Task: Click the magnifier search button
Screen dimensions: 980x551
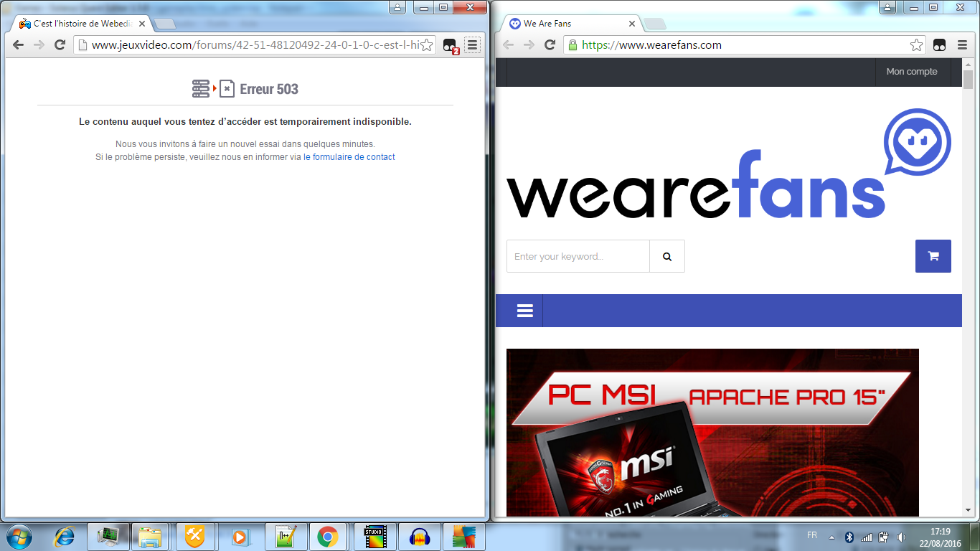Action: (x=667, y=256)
